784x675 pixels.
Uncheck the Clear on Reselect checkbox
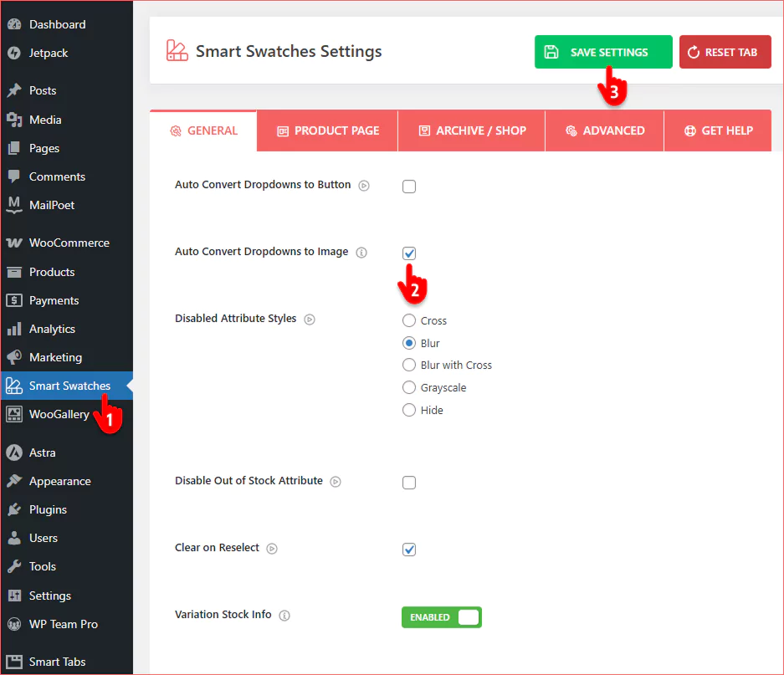pyautogui.click(x=409, y=550)
